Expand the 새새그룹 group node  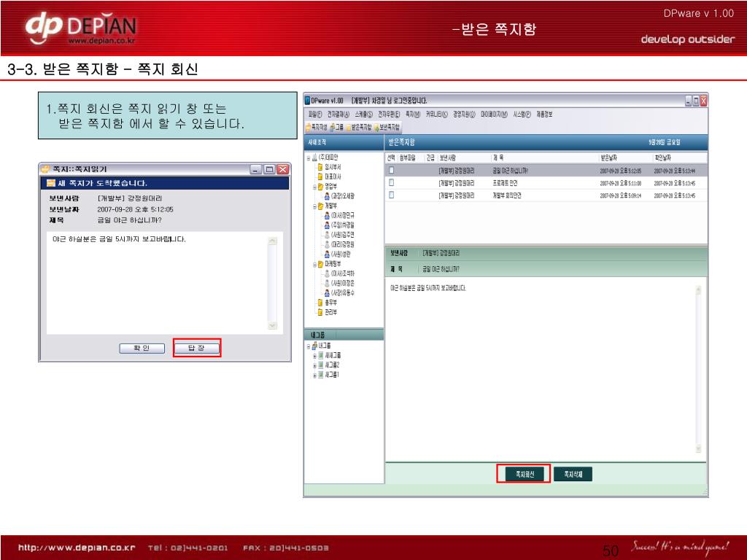coord(314,356)
